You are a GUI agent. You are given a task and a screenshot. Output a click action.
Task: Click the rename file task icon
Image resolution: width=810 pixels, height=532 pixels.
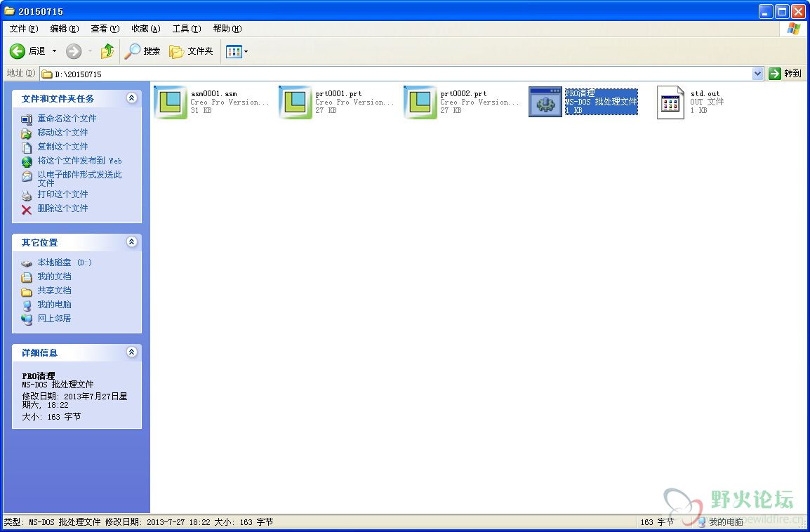click(27, 120)
